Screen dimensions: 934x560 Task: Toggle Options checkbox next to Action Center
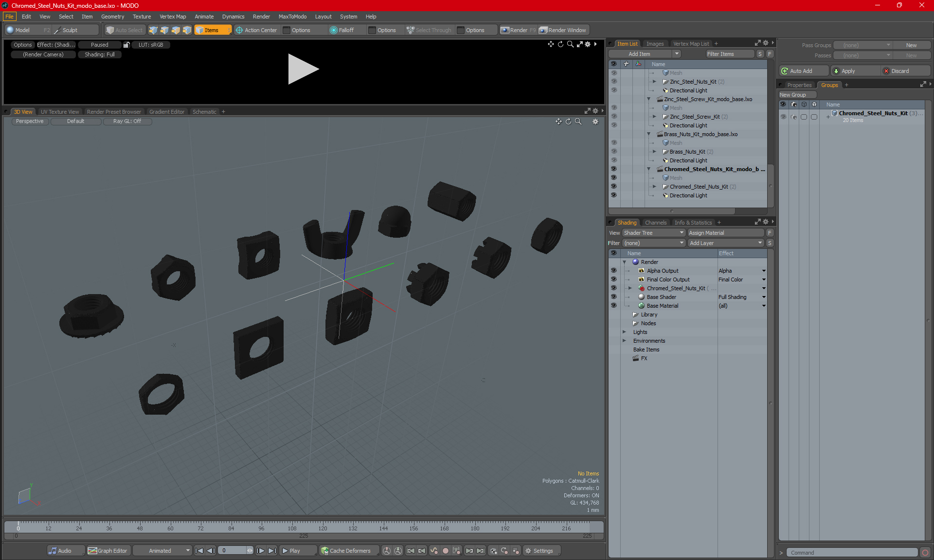(287, 30)
